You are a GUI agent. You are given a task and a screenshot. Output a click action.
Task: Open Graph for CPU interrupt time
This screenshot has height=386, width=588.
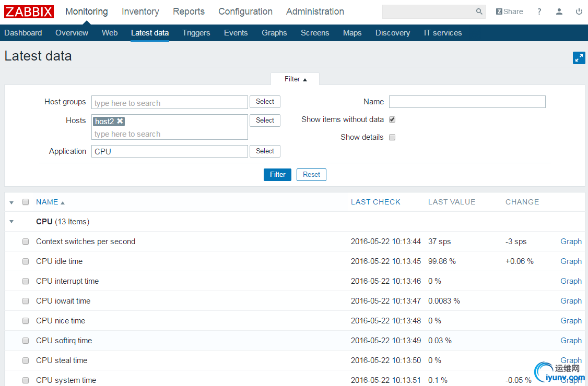pos(571,281)
